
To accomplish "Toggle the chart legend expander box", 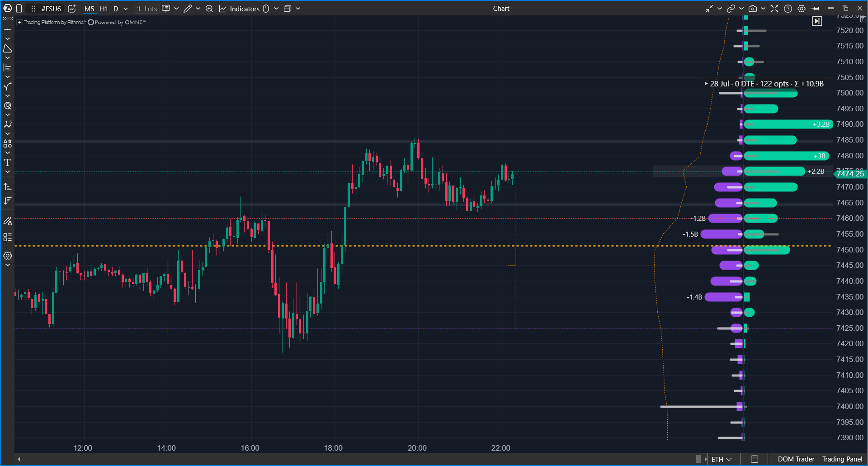I will 19,22.
